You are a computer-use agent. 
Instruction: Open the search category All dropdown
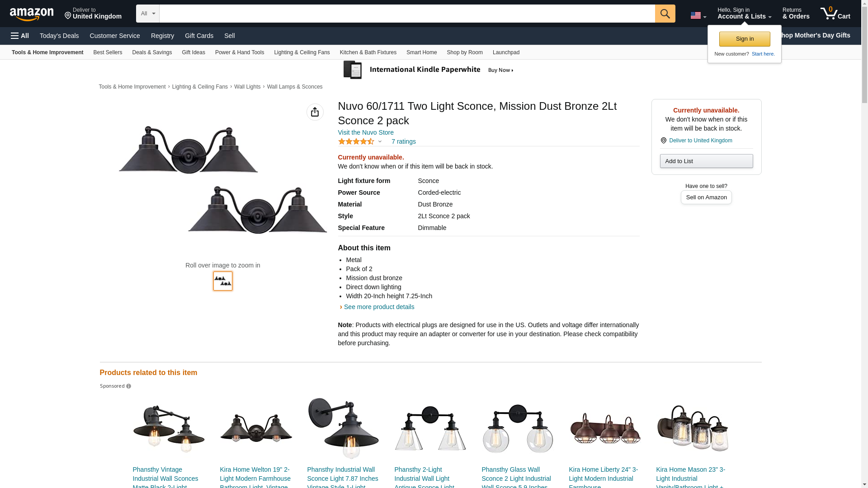tap(147, 14)
